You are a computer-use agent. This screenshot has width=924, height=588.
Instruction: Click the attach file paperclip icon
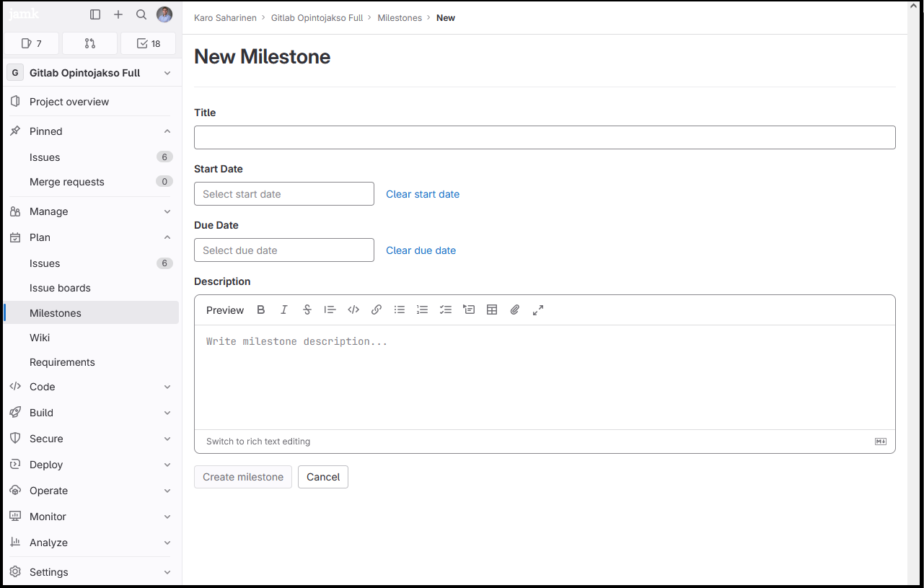[x=515, y=310]
